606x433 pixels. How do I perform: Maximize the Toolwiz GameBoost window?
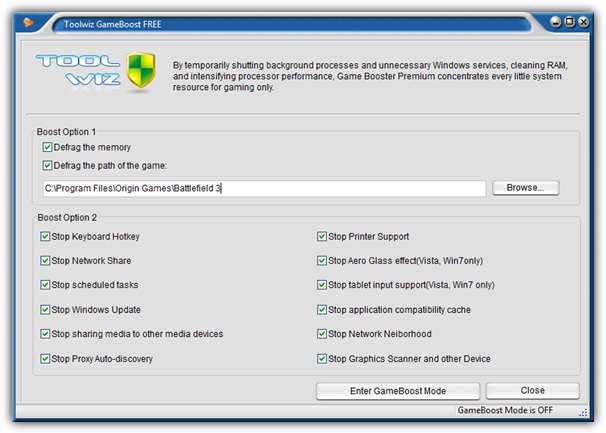570,22
